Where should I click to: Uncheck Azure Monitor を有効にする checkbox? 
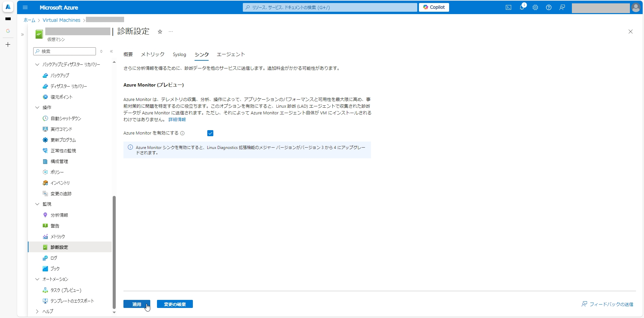tap(210, 133)
